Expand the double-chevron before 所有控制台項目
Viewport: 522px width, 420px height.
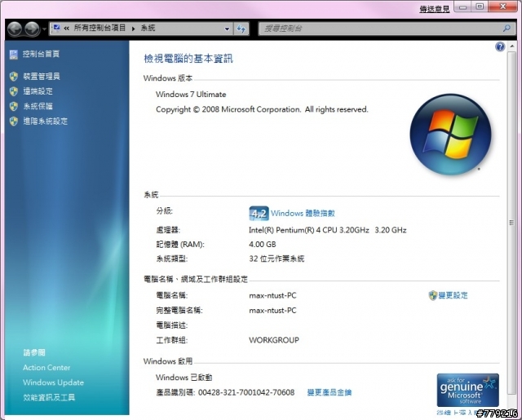[67, 29]
